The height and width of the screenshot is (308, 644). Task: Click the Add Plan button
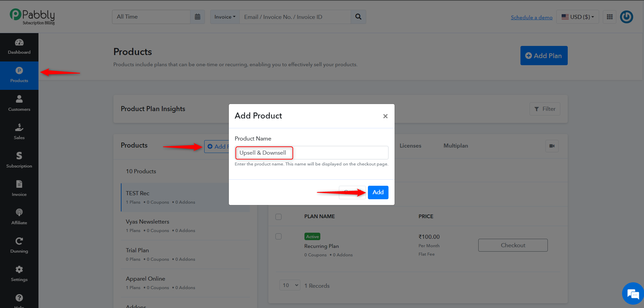point(544,56)
